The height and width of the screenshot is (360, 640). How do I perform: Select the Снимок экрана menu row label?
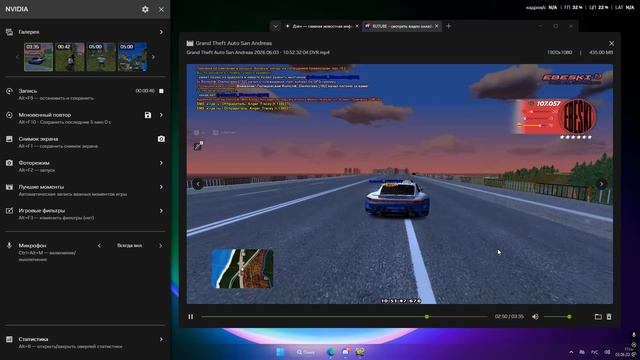point(38,139)
